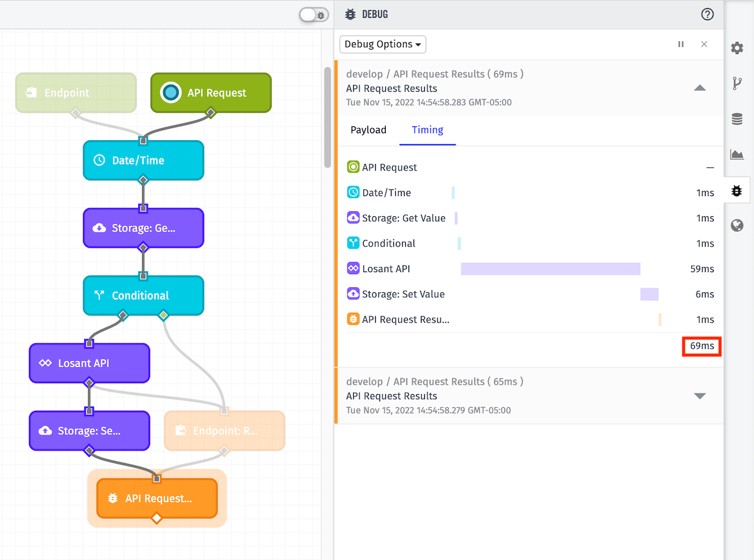The height and width of the screenshot is (560, 754).
Task: Select the orange API Request... debug node
Action: pyautogui.click(x=157, y=498)
